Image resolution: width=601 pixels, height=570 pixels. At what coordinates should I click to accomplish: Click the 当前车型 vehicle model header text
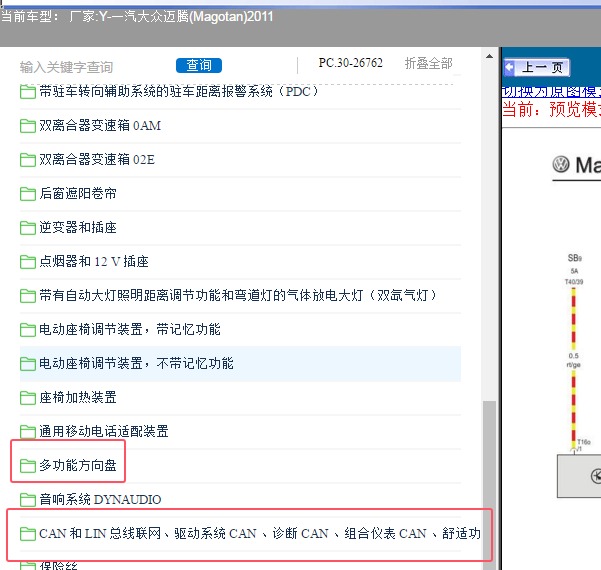(x=137, y=17)
